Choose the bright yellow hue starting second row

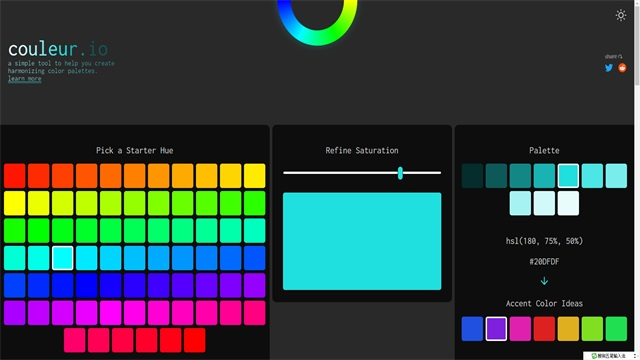coord(15,203)
